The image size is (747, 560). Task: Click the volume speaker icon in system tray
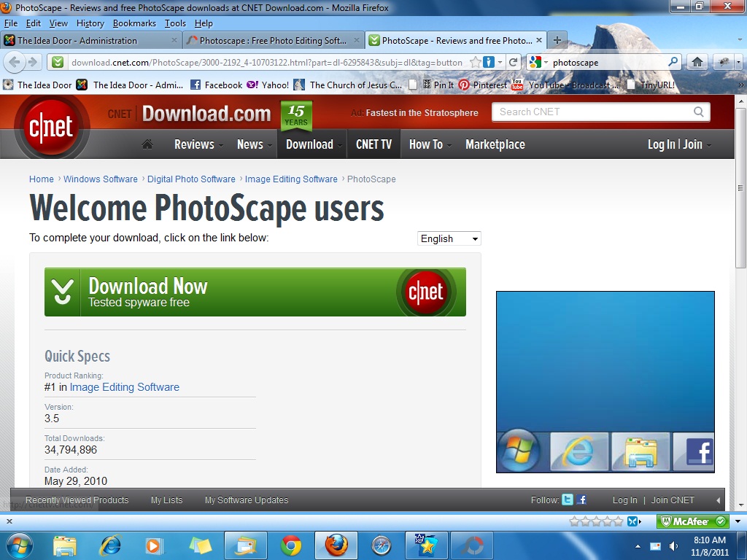click(x=673, y=546)
